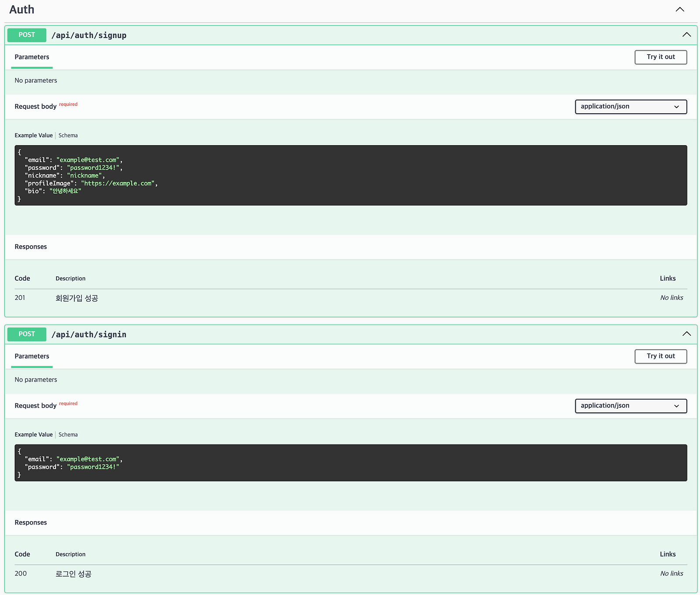Collapse the signin endpoint chevron
Image resolution: width=700 pixels, height=595 pixels.
[686, 334]
